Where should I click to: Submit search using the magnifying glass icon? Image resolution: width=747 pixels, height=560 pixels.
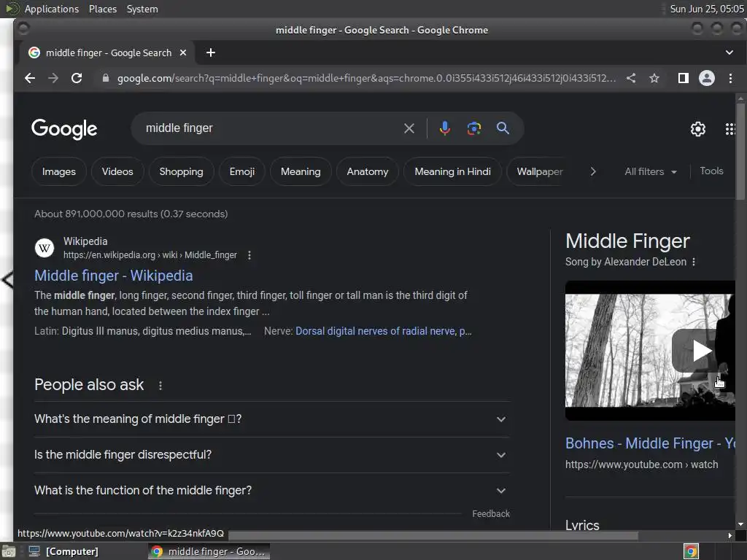point(503,128)
